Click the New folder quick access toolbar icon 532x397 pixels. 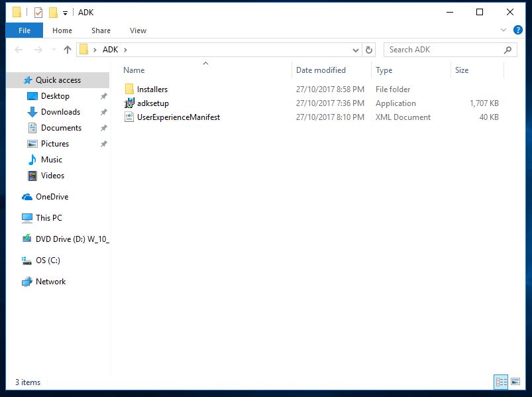click(x=53, y=13)
